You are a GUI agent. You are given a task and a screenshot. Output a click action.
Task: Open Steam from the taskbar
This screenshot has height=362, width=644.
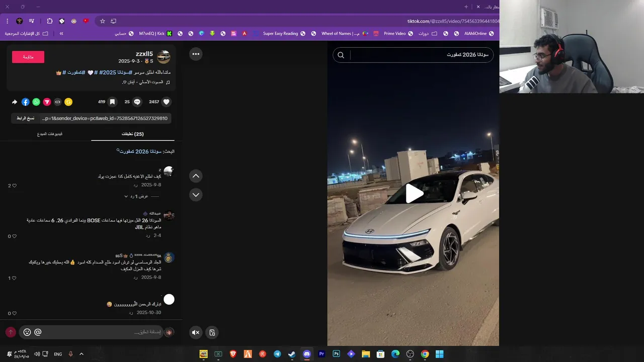292,354
